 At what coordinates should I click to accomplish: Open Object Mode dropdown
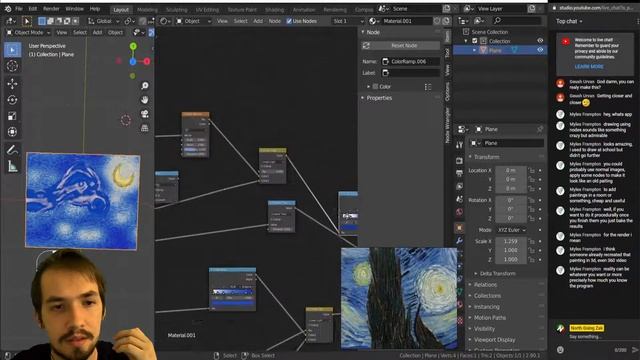coord(28,32)
